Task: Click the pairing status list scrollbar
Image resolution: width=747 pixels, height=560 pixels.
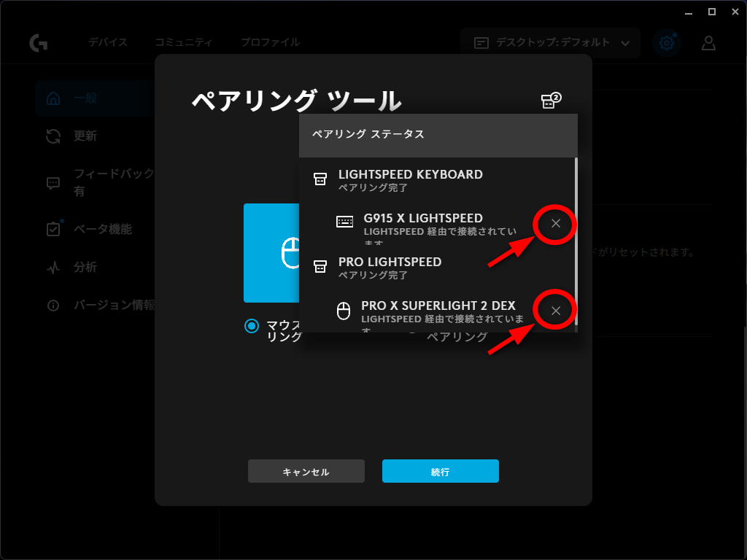Action: 576,241
